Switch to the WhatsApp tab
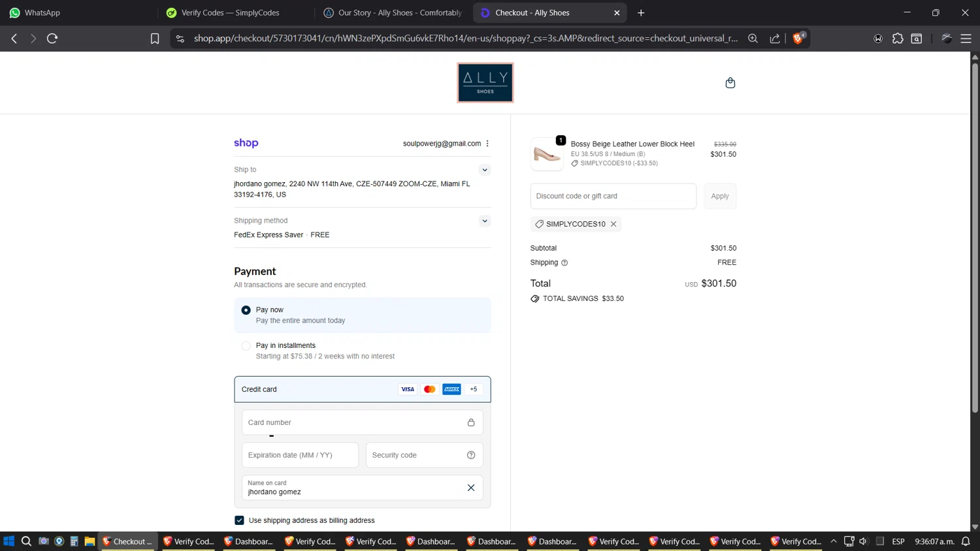Image resolution: width=980 pixels, height=551 pixels. (x=77, y=12)
